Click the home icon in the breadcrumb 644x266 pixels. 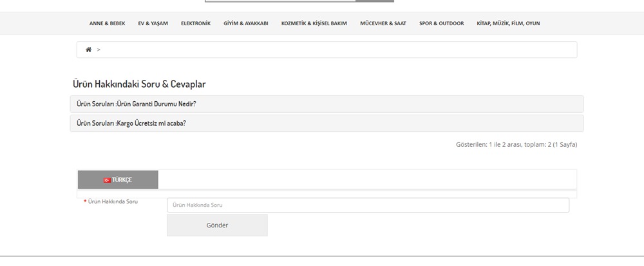pyautogui.click(x=88, y=50)
